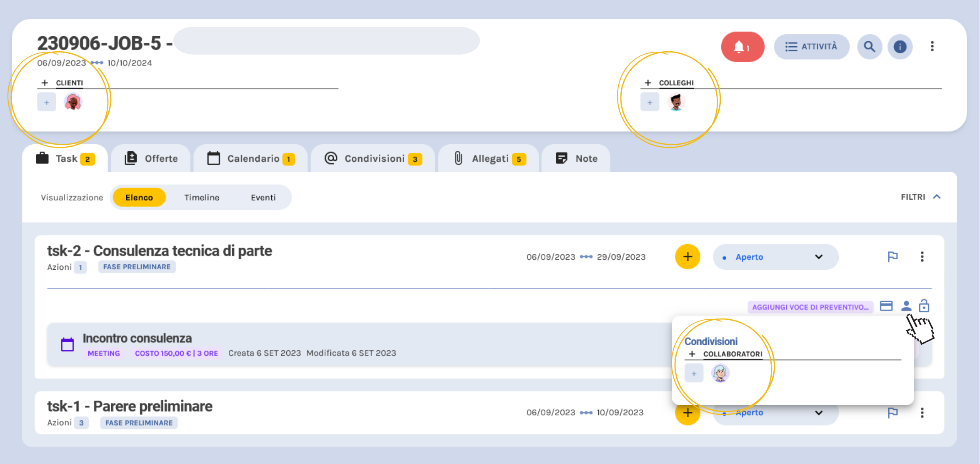This screenshot has width=980, height=464.
Task: Switch to the Eventi view
Action: [x=263, y=197]
